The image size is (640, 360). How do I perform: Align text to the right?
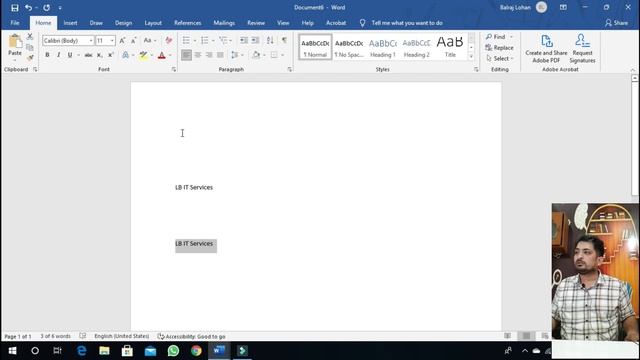(209, 55)
